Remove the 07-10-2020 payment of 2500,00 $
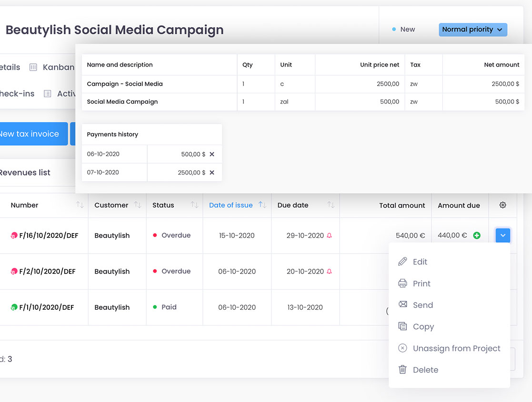 coord(212,173)
